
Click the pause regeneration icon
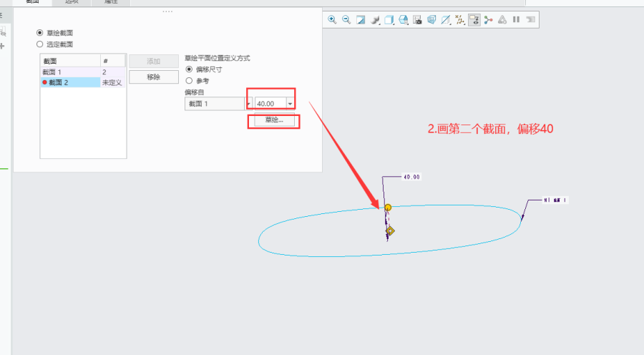click(516, 20)
